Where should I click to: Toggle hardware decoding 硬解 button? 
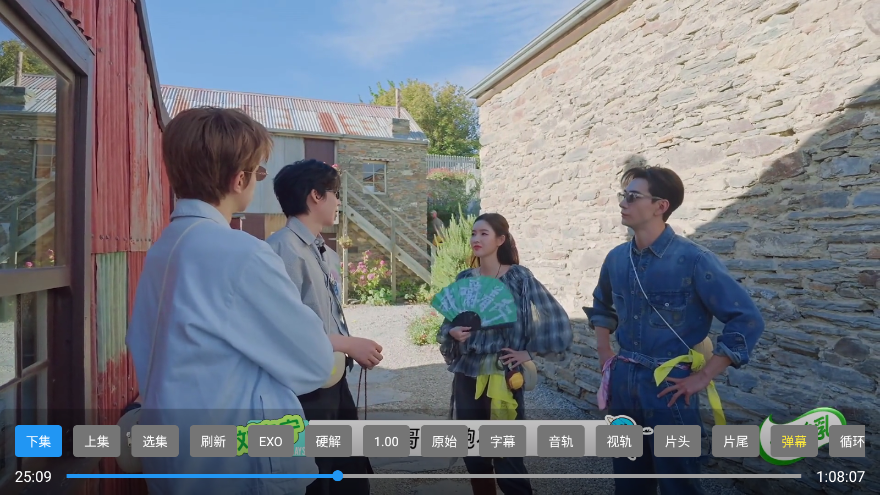click(328, 441)
